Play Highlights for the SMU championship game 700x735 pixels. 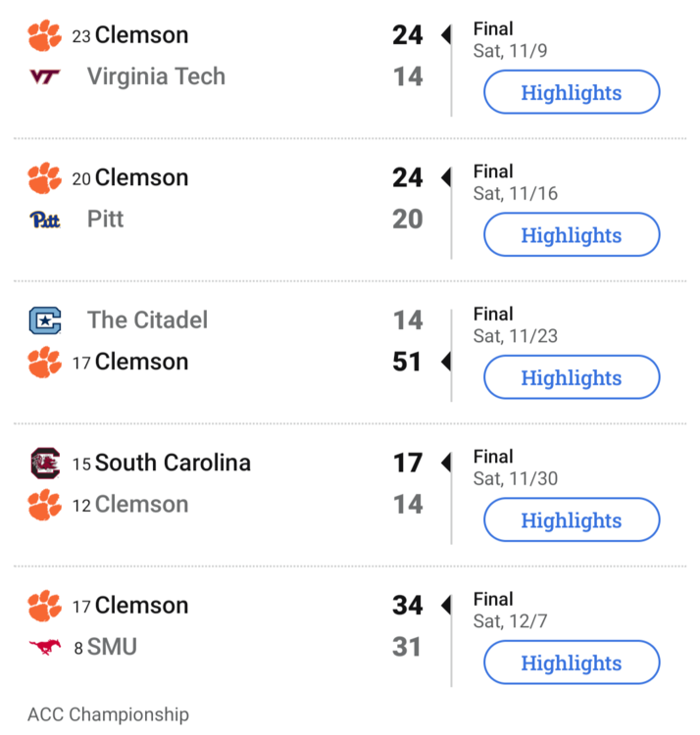coord(572,663)
